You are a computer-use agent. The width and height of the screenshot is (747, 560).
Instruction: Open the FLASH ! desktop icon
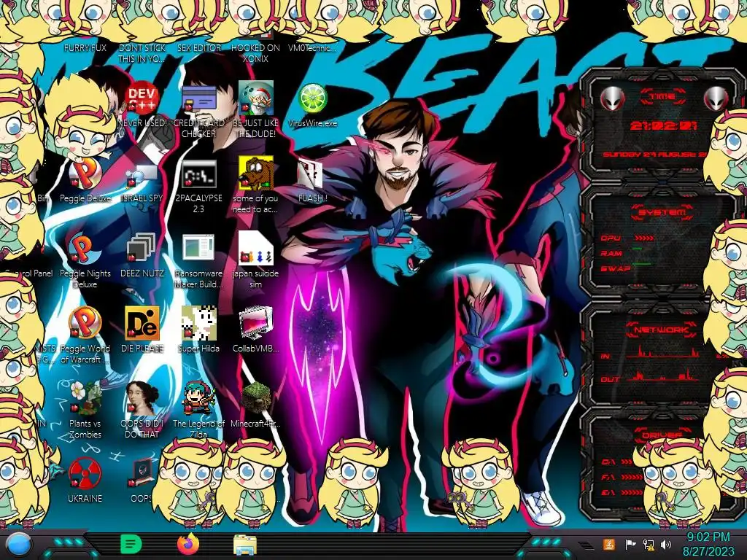point(310,174)
